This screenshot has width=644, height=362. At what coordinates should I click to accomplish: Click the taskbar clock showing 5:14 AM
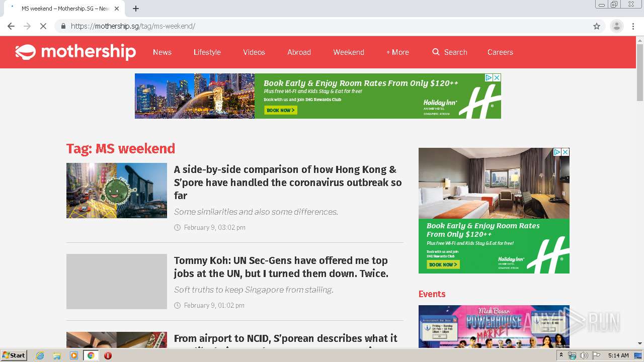618,355
